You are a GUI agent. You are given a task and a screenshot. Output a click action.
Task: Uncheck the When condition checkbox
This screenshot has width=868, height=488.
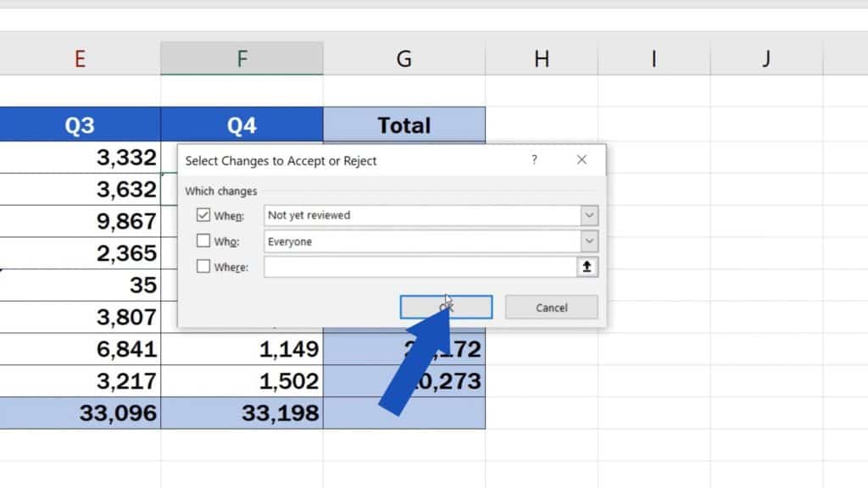pos(203,214)
